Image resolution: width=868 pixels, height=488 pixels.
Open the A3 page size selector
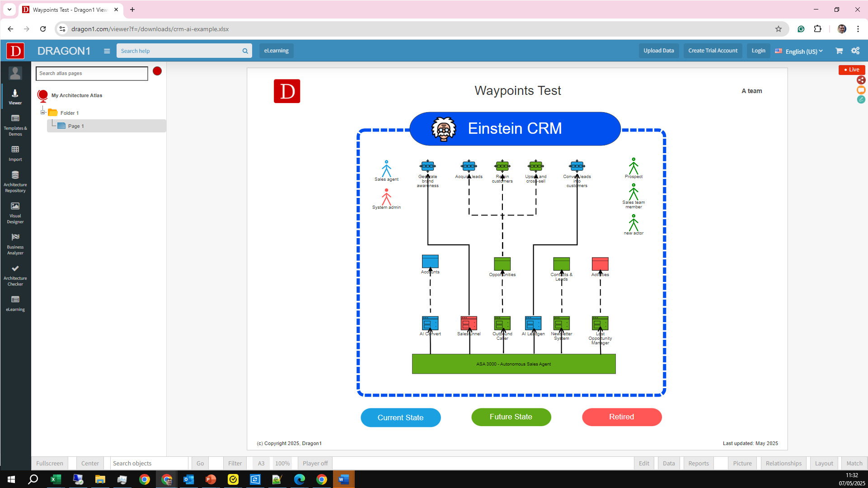261,463
